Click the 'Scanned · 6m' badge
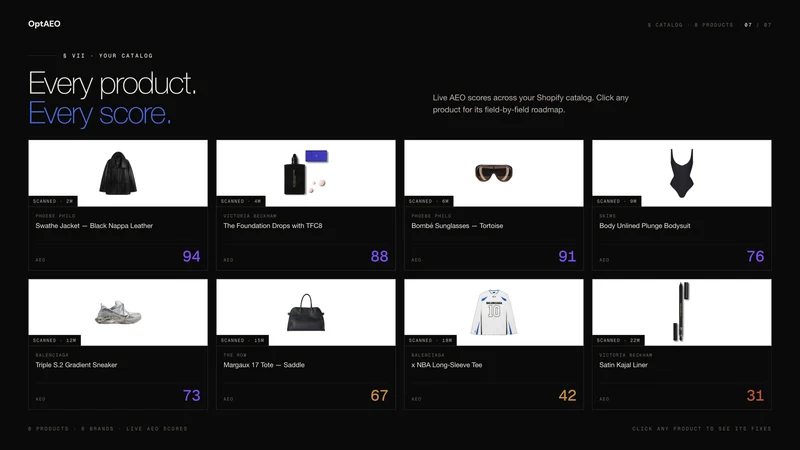This screenshot has height=450, width=800. click(x=429, y=202)
